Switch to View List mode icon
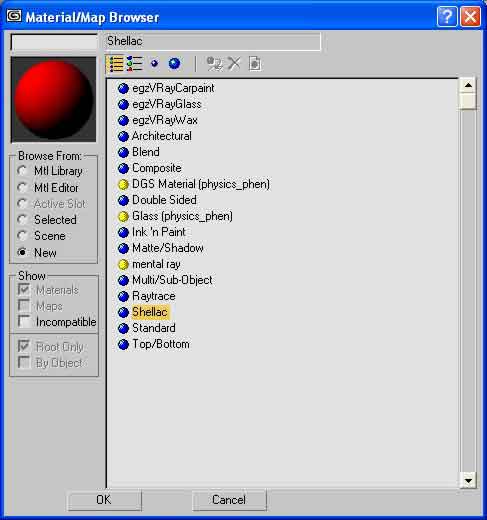The image size is (487, 520). [x=115, y=64]
